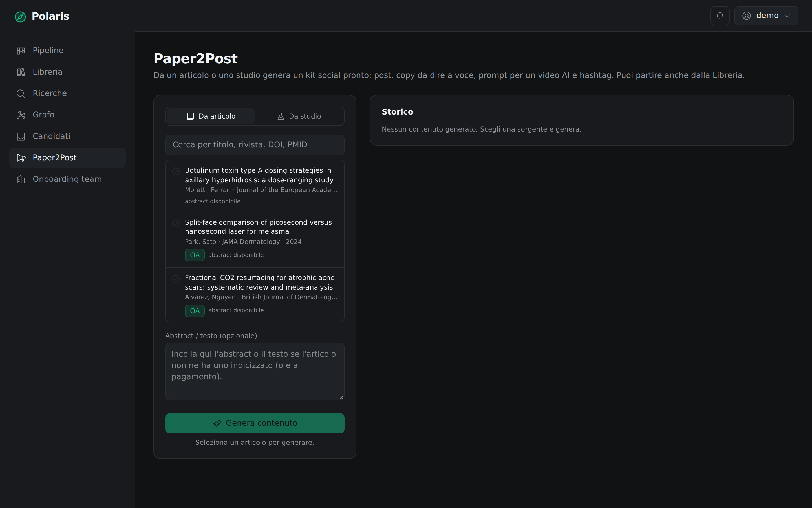Click the Paper2Post megaphone icon
812x508 pixels.
pos(21,158)
